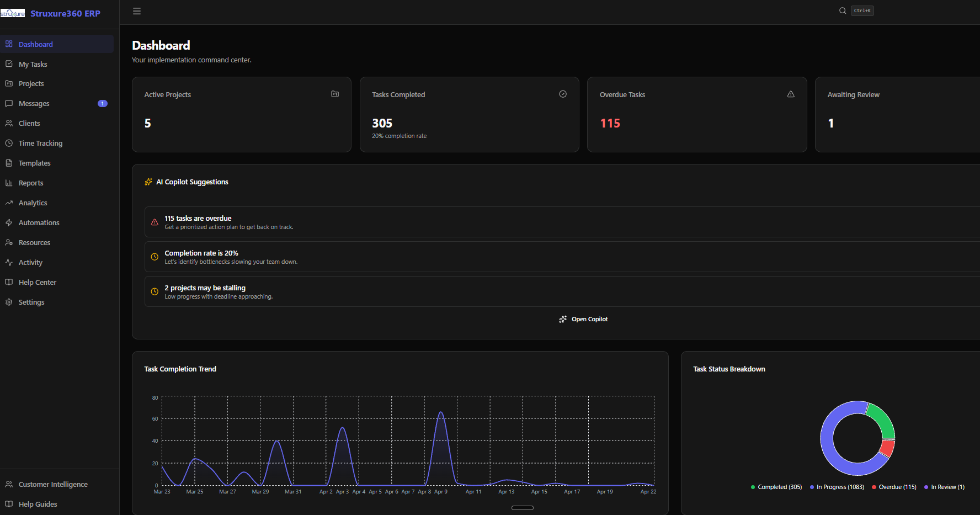Toggle the sidebar with the hamburger icon
The width and height of the screenshot is (980, 515).
tap(137, 11)
